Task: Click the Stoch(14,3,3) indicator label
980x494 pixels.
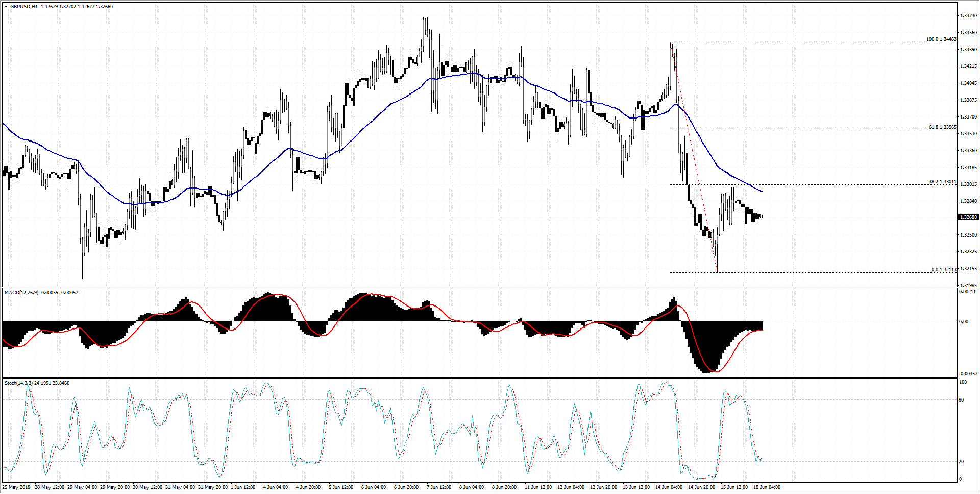Action: 19,383
